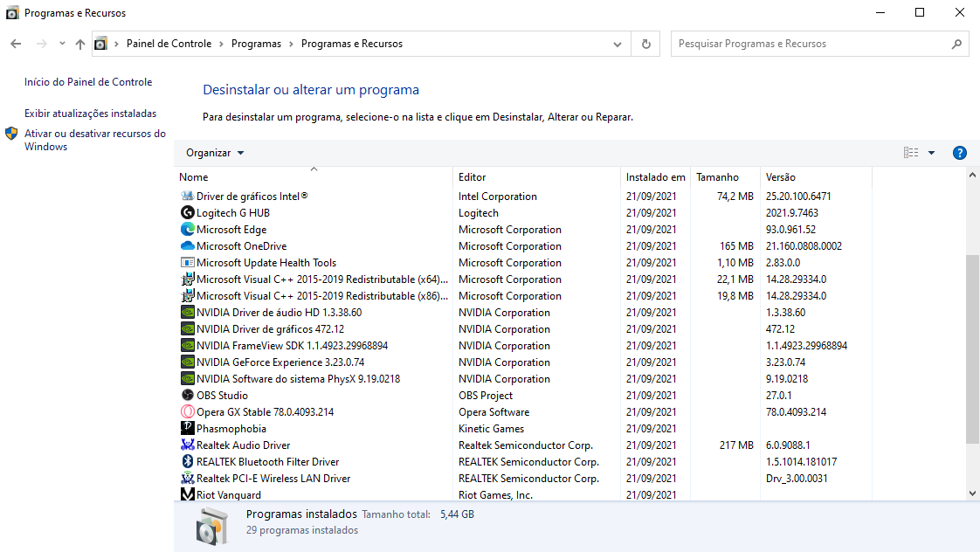Select Microsoft Edge program name
Image resolution: width=980 pixels, height=552 pixels.
[x=231, y=230]
